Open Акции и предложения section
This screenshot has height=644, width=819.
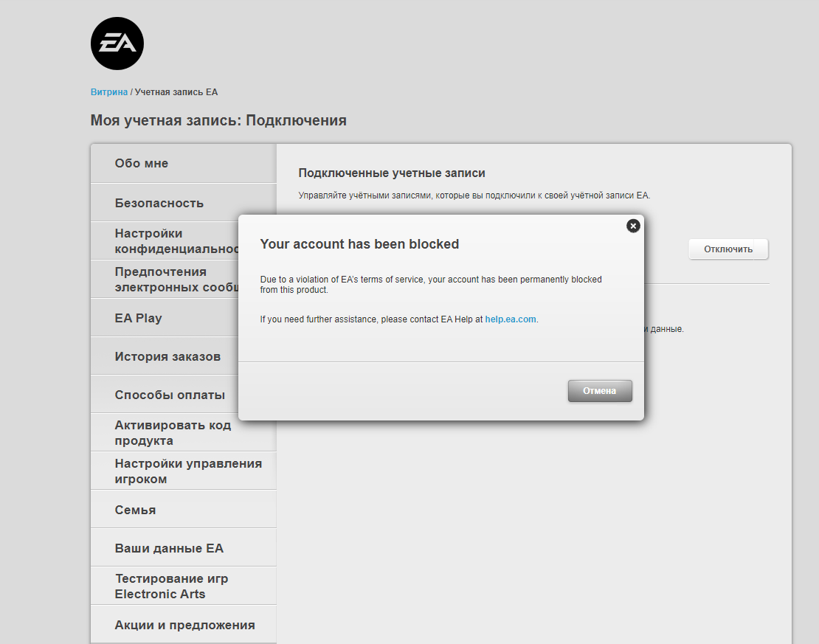point(184,625)
